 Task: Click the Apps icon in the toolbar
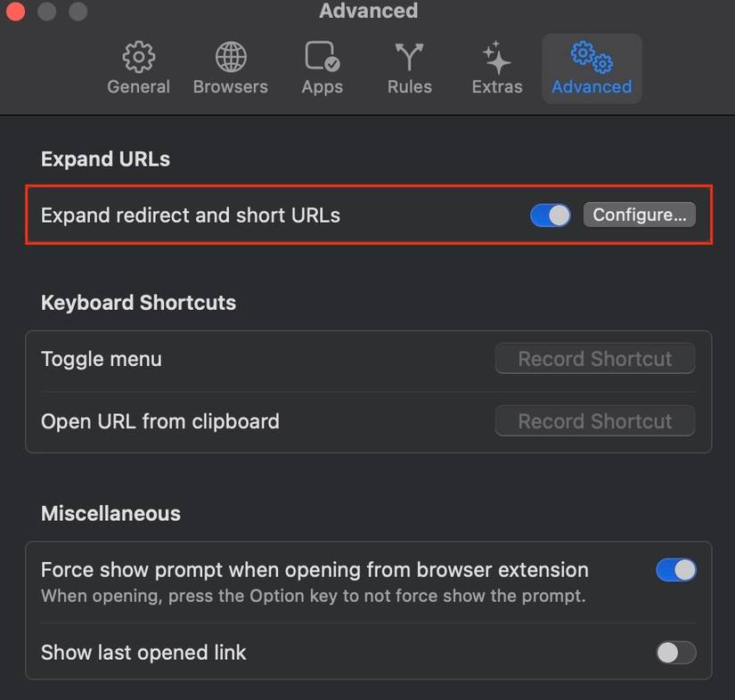[x=322, y=55]
